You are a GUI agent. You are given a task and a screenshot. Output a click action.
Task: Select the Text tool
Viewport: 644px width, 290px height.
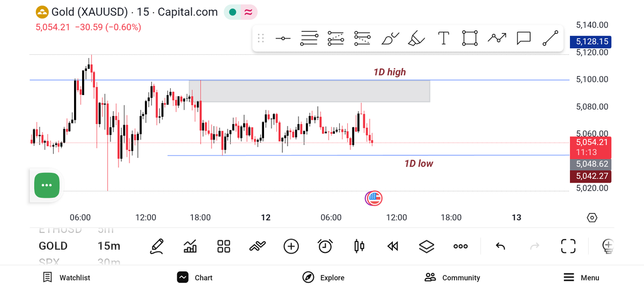(443, 38)
